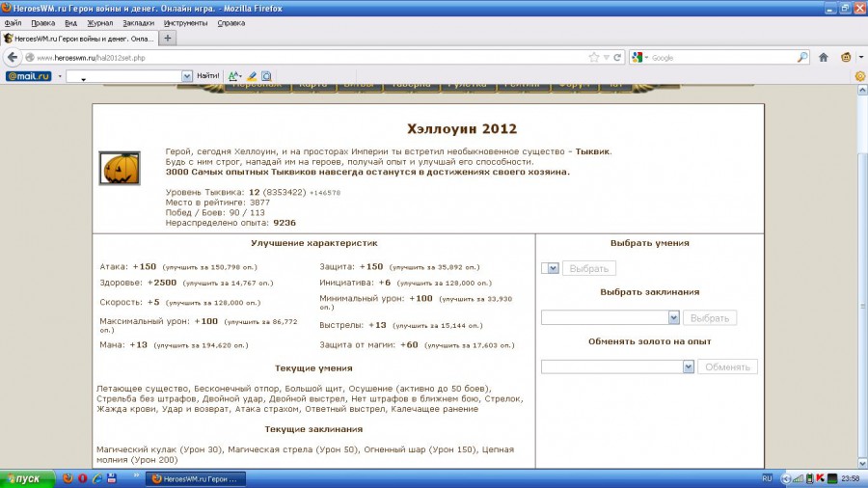Open the Правка menu
Image resolution: width=868 pixels, height=488 pixels.
coord(42,23)
